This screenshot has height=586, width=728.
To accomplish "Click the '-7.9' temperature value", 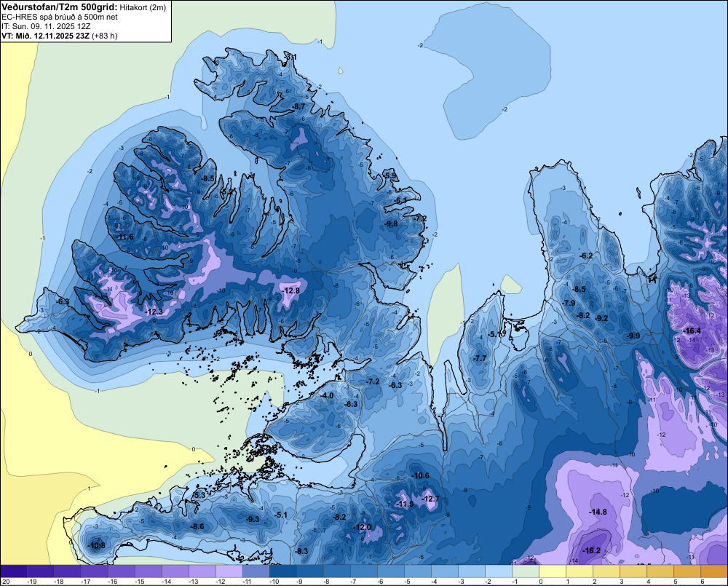I will (569, 303).
